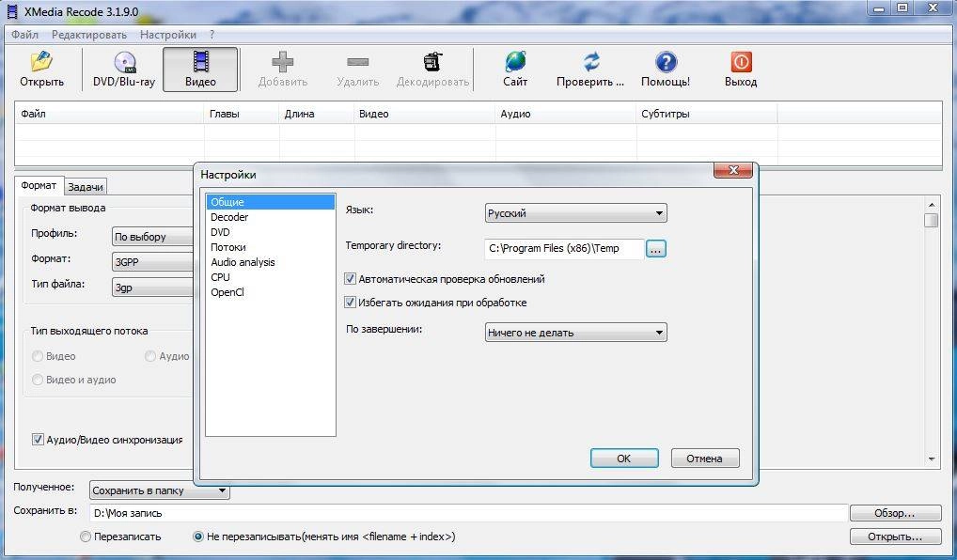
Task: Click the Субтитры column header
Action: [x=706, y=114]
